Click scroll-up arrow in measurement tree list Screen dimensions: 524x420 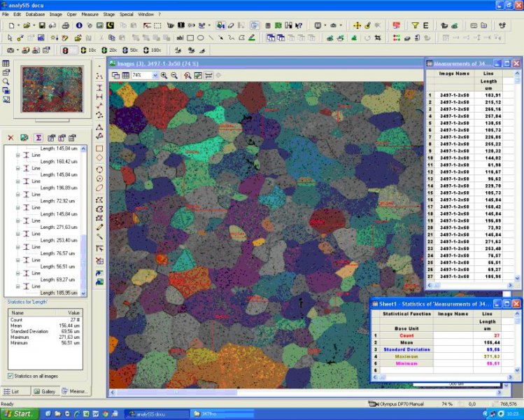pyautogui.click(x=83, y=148)
